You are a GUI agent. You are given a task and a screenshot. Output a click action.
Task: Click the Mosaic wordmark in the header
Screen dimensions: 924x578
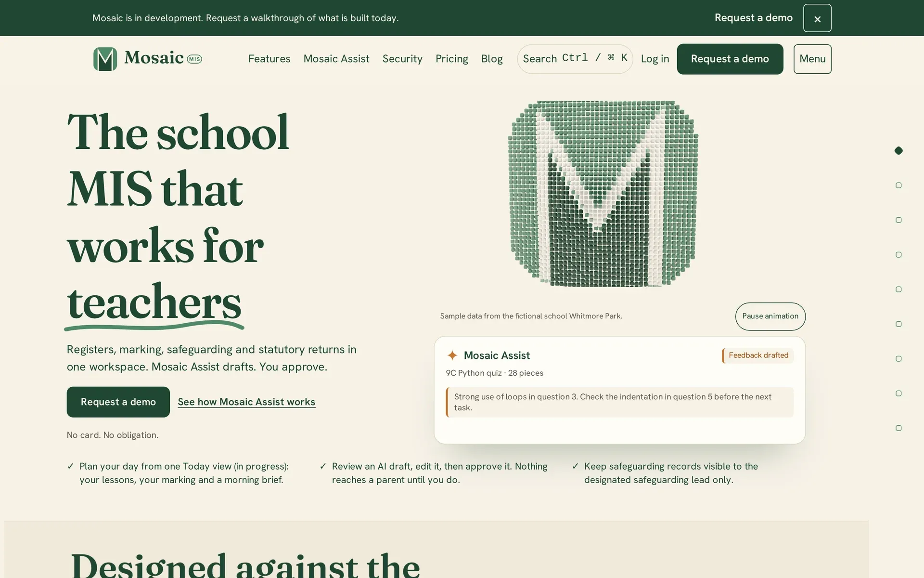pos(154,58)
